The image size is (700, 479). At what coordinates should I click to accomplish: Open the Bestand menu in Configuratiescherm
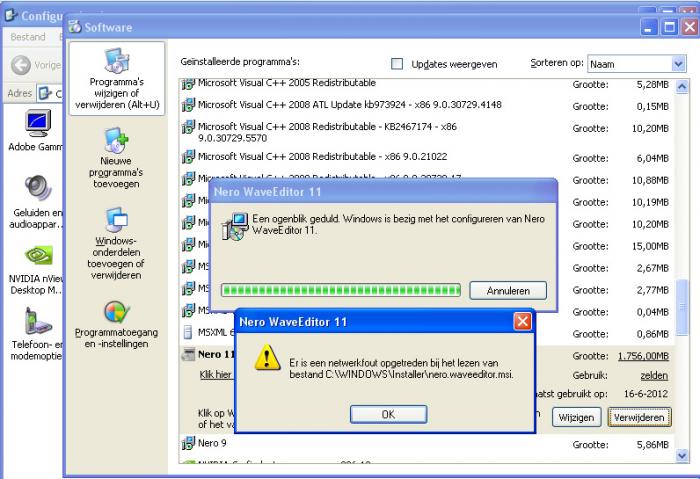(28, 37)
